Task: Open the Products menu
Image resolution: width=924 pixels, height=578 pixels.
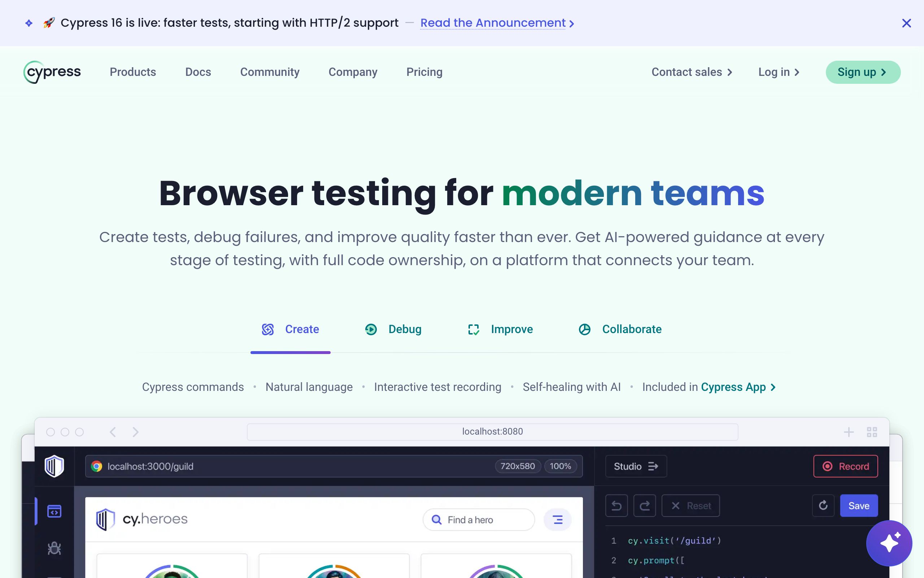Action: [x=133, y=72]
